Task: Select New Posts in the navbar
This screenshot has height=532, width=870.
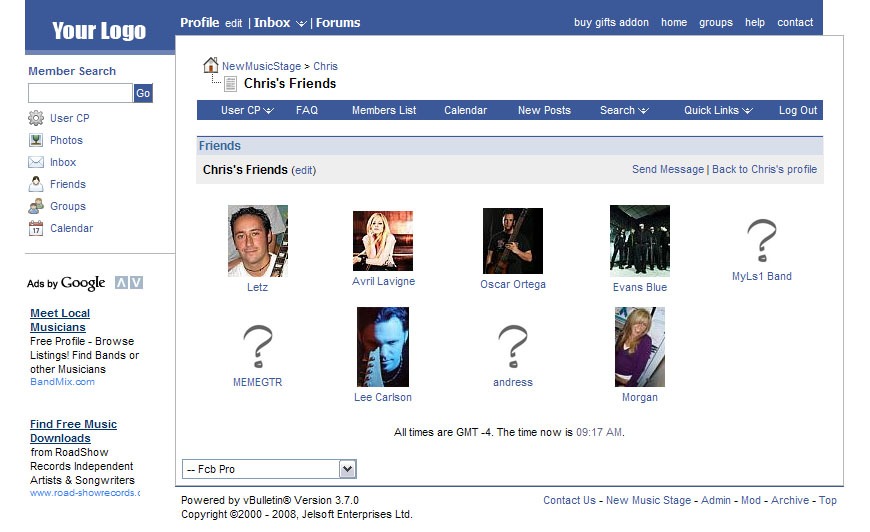Action: point(544,110)
